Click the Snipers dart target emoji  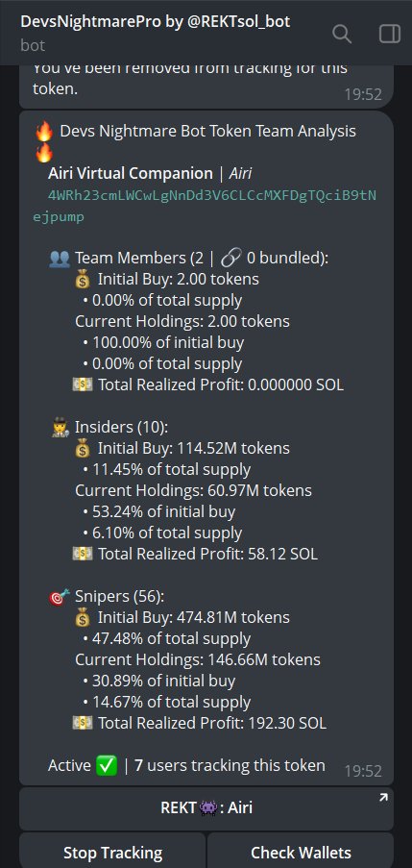pos(60,597)
